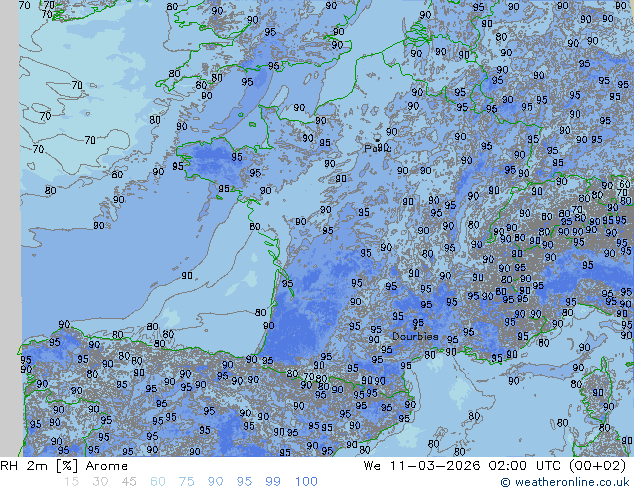Screen dimensions: 634x490
Task: Click the Paris location dot marker
Action: tap(378, 140)
